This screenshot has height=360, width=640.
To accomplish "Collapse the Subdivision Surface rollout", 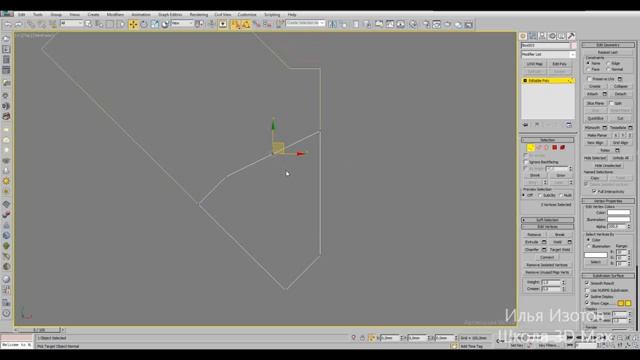I will [608, 276].
